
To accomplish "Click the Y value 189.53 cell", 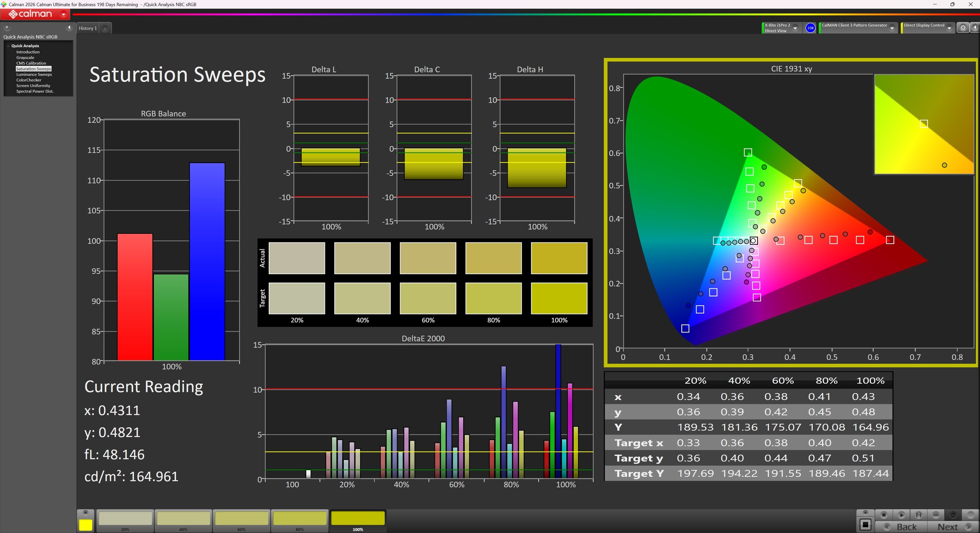I will [695, 427].
